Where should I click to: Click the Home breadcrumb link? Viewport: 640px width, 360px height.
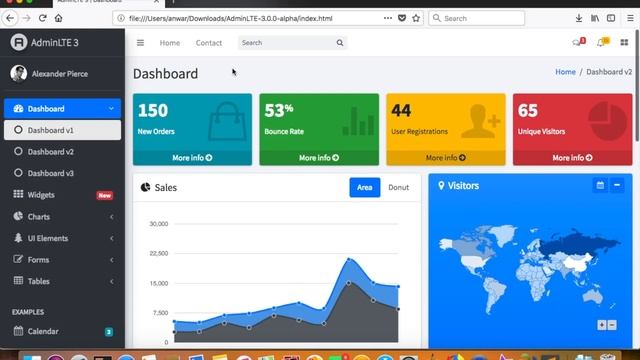point(565,72)
